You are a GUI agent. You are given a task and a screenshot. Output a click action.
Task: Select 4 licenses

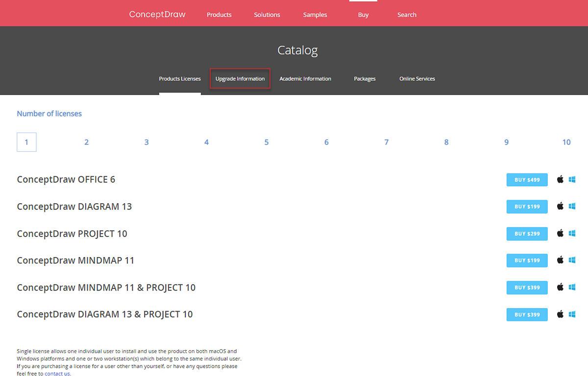(206, 142)
